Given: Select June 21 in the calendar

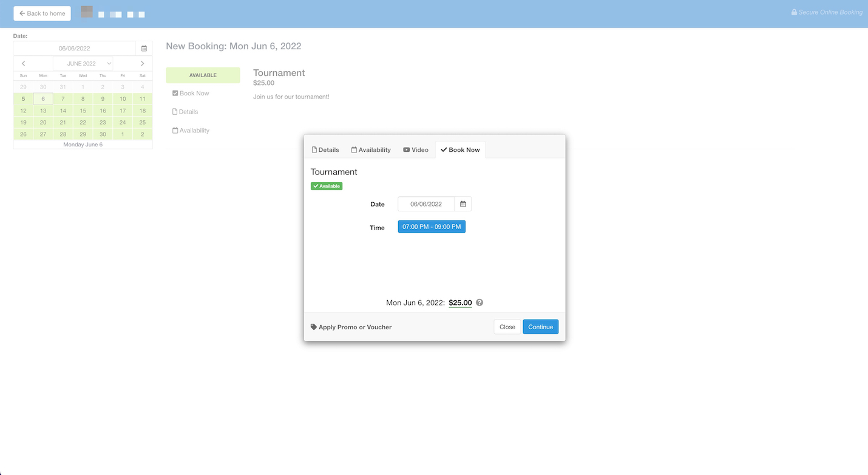Looking at the screenshot, I should coord(63,123).
